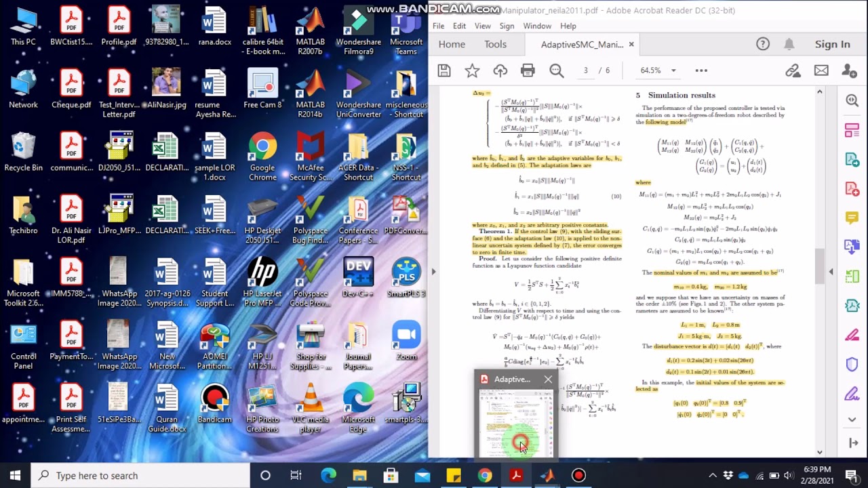Image resolution: width=868 pixels, height=488 pixels.
Task: Open VLC media player desktop icon
Action: 311,407
